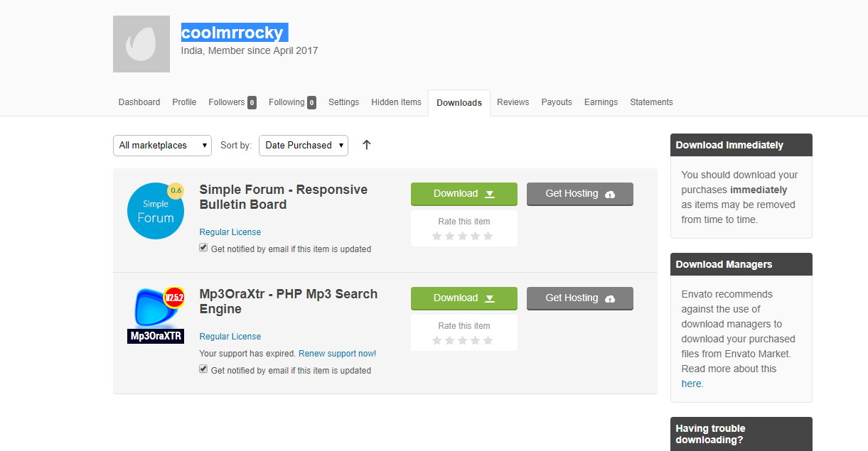868x451 pixels.
Task: Select the Downloads tab
Action: (x=459, y=103)
